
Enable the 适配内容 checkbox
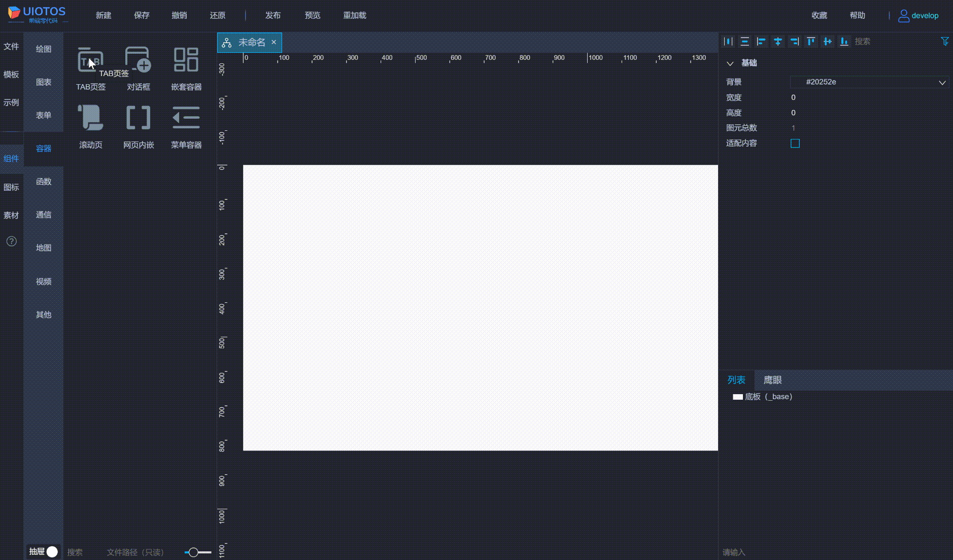pyautogui.click(x=795, y=144)
